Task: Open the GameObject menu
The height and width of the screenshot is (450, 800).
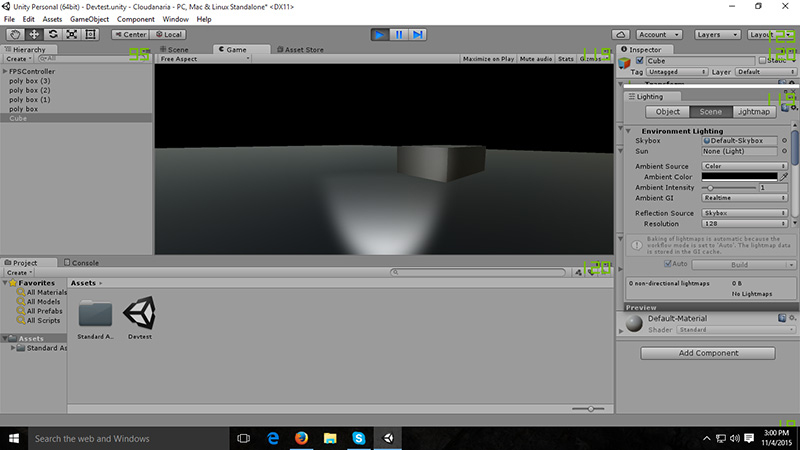Action: 89,19
